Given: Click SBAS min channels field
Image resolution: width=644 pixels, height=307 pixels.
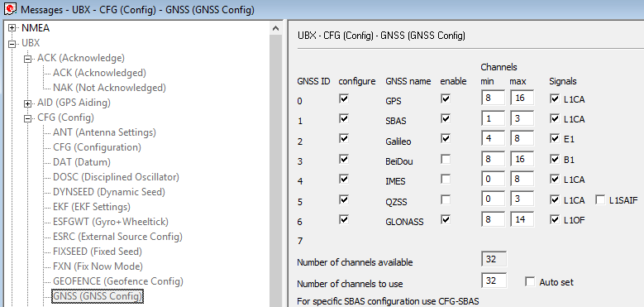Looking at the screenshot, I should pos(493,118).
